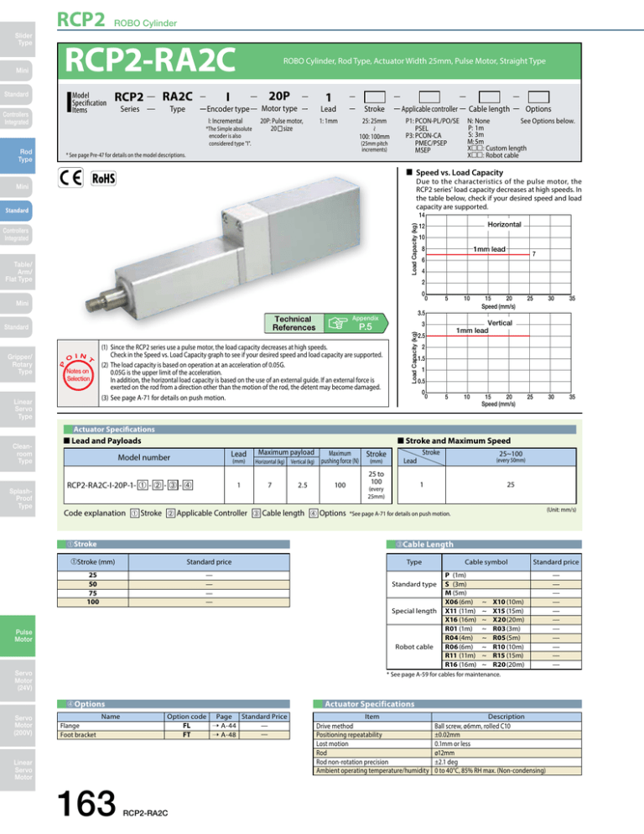Click the 'RA2C' type code
The width and height of the screenshot is (644, 834).
[177, 96]
